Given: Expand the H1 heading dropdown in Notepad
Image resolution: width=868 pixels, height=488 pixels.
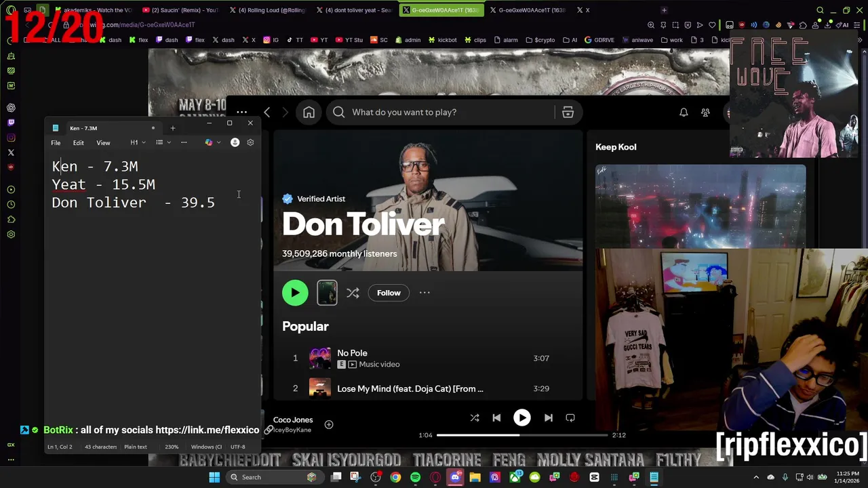Looking at the screenshot, I should pyautogui.click(x=138, y=143).
